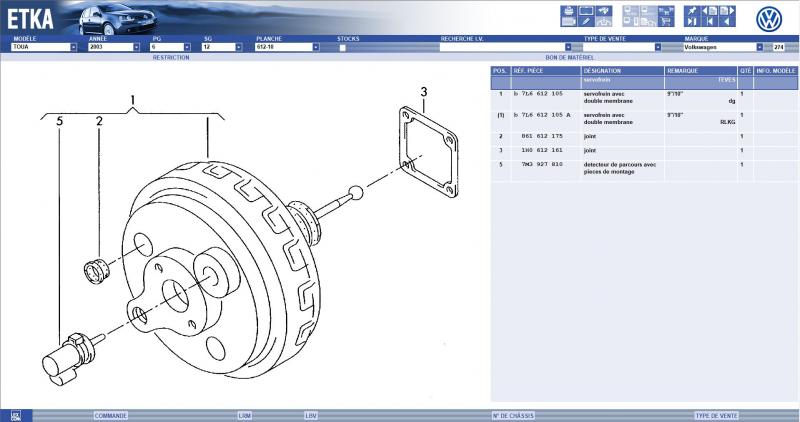Click the pencil edit icon
Viewport: 800px width, 422px height.
587,21
